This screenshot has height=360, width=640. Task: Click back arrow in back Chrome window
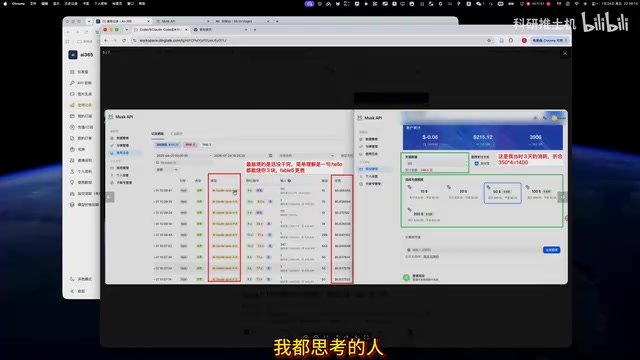pyautogui.click(x=68, y=32)
